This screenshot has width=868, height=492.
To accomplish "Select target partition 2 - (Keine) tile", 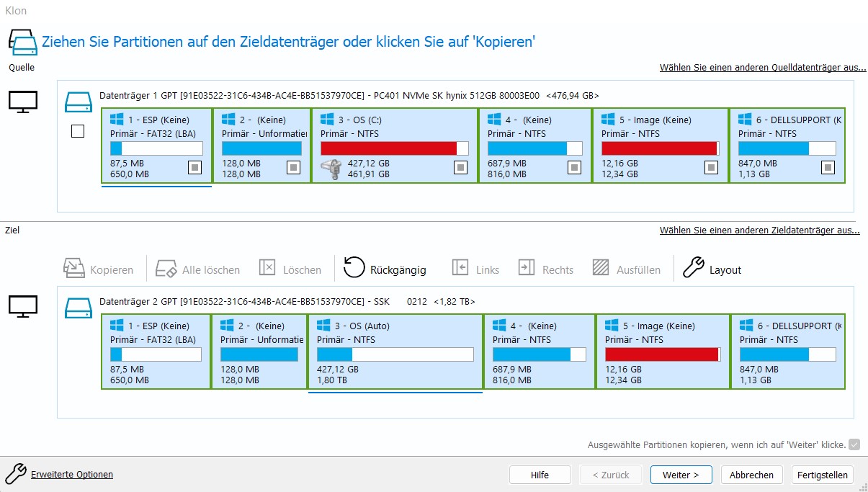I will click(x=259, y=352).
